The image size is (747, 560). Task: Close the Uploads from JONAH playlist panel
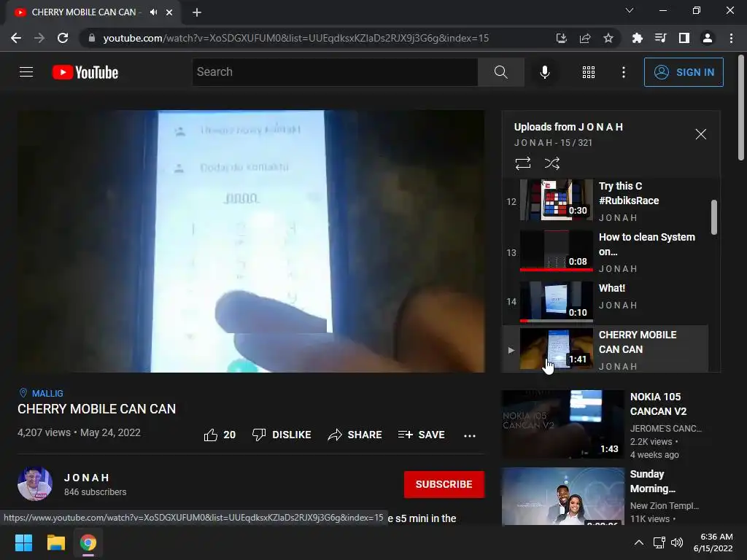(x=700, y=134)
